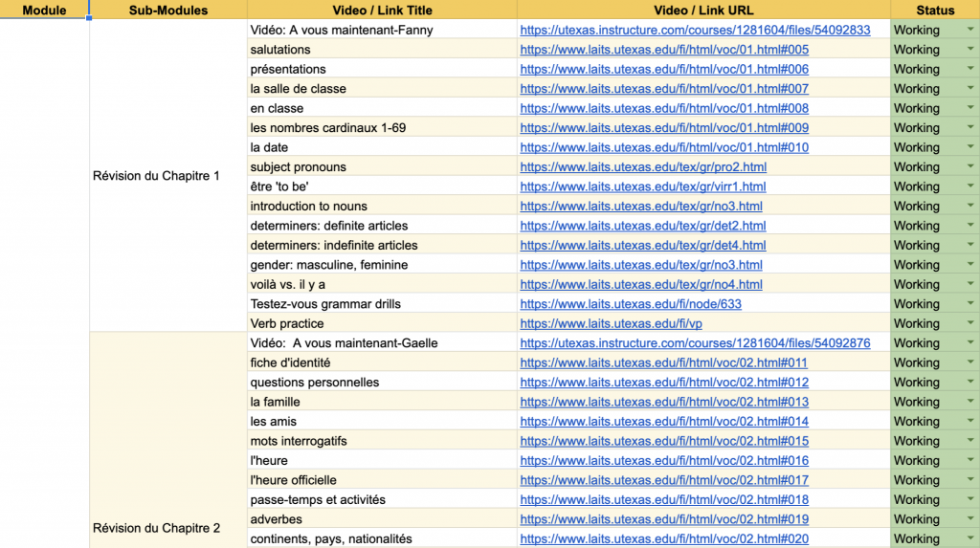The height and width of the screenshot is (548, 980).
Task: Open the voc/02.html#016 link
Action: point(664,461)
